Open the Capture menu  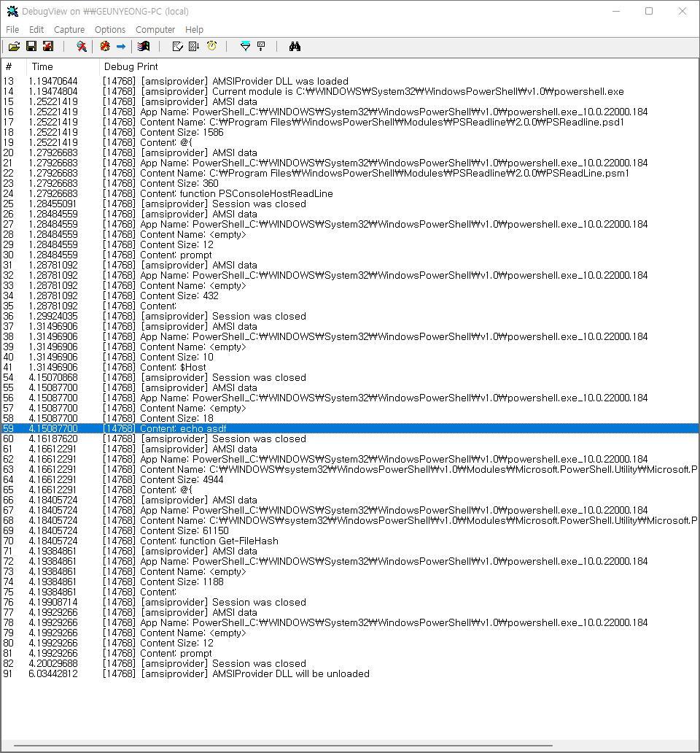tap(69, 30)
